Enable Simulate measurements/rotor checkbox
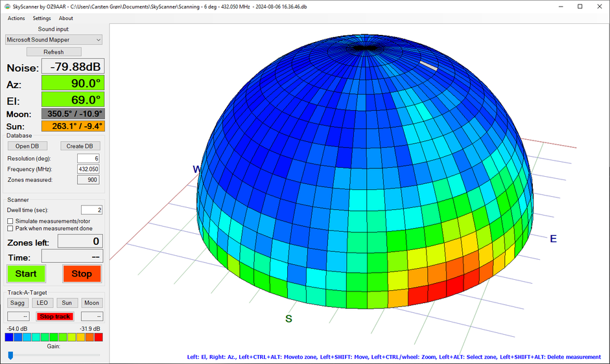The width and height of the screenshot is (610, 364). [10, 221]
